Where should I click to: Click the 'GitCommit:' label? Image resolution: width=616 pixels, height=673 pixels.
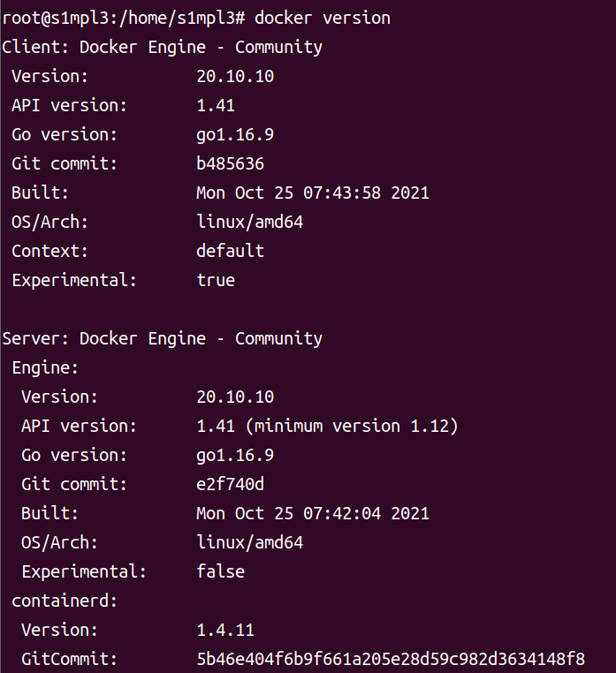pos(69,659)
